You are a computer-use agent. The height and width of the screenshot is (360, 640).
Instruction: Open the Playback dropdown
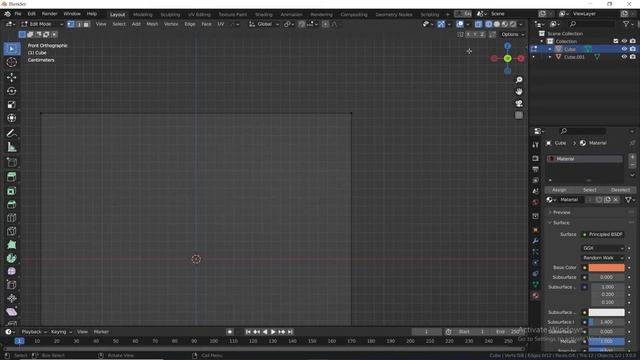point(34,332)
